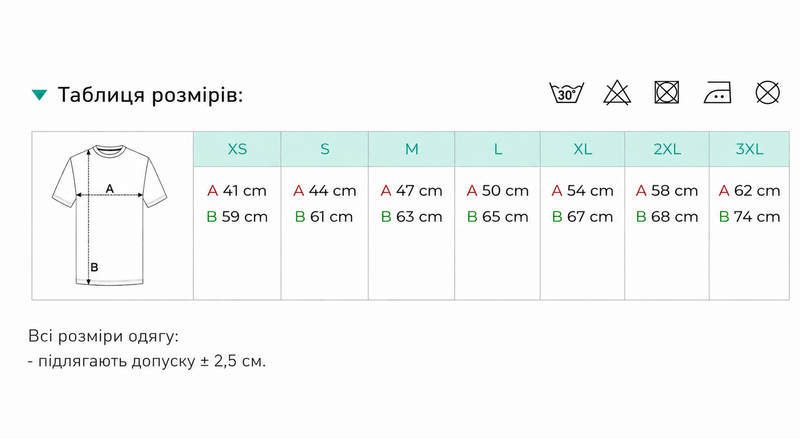Viewport: 800px width, 439px height.
Task: Select the XL size column header
Action: (x=583, y=149)
